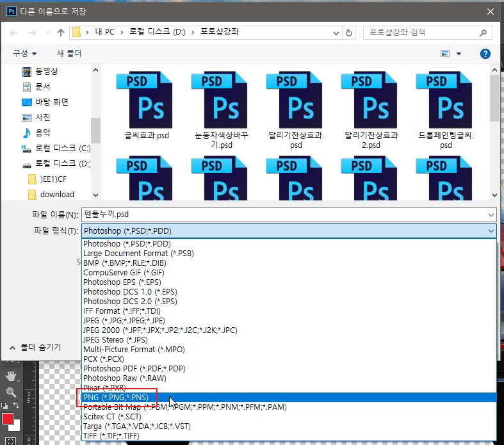Open the red foreground color swatch
The width and height of the screenshot is (504, 445).
pos(7,418)
